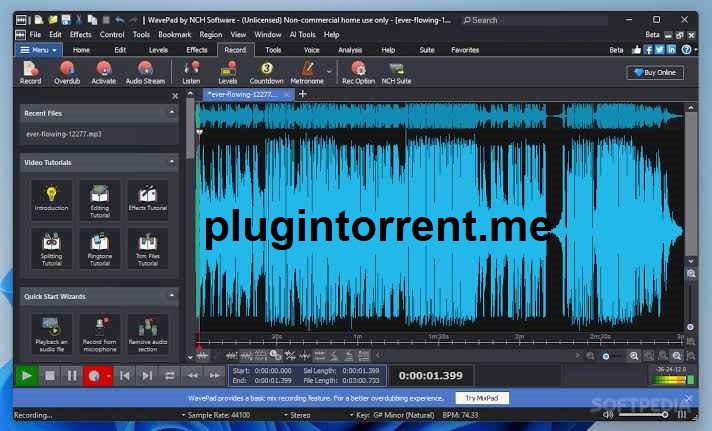
Task: Open the Key dropdown in status bar
Action: click(392, 415)
